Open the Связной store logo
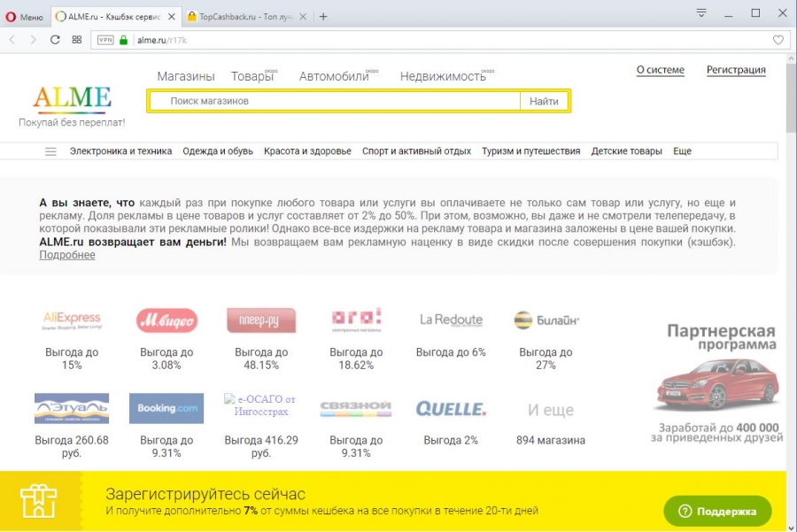The height and width of the screenshot is (532, 797). 356,409
